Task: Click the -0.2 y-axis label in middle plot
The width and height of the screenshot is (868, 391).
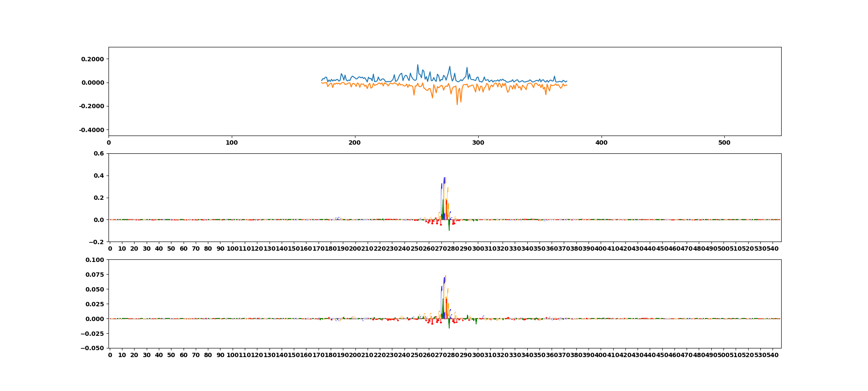Action: [97, 242]
